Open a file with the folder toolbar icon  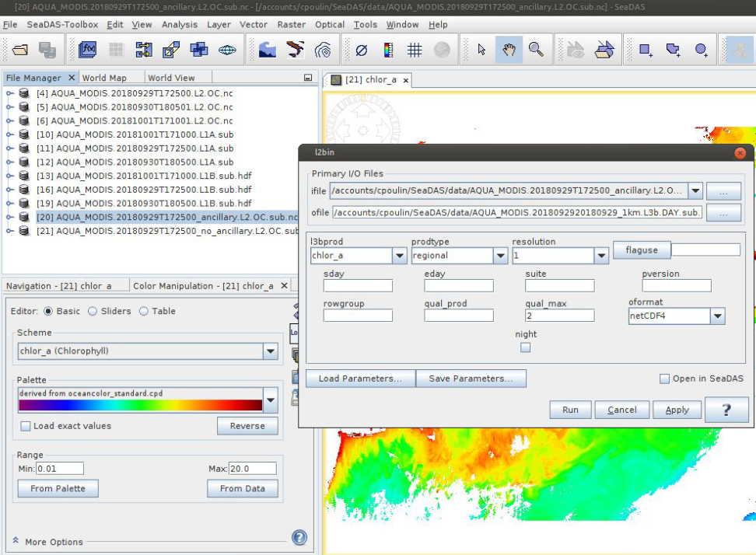pyautogui.click(x=20, y=50)
